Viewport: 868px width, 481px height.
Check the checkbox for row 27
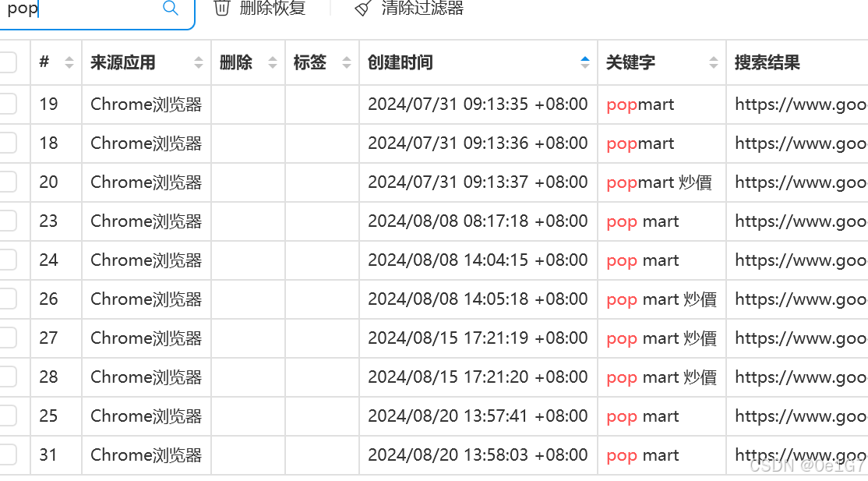[x=7, y=338]
